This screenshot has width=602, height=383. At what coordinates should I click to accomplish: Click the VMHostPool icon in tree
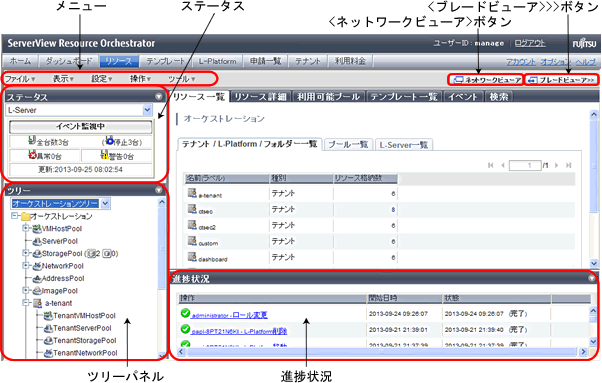coord(37,229)
